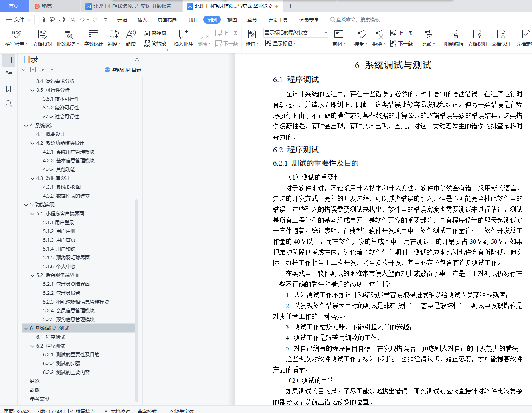Open the 显示标记 dropdown menu

click(281, 43)
